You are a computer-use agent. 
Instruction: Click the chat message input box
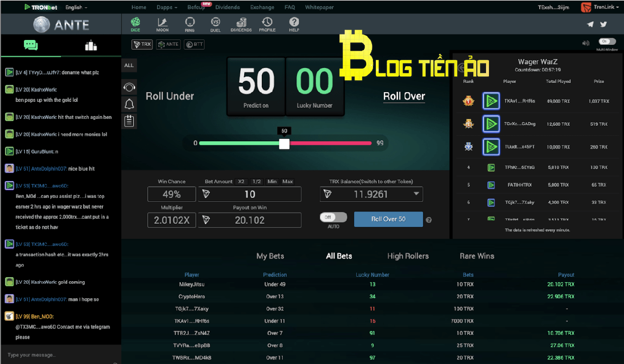[60, 355]
